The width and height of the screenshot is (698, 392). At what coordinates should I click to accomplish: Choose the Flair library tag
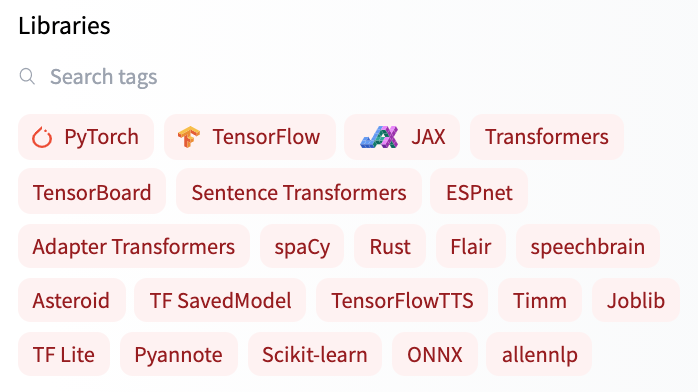pyautogui.click(x=471, y=246)
